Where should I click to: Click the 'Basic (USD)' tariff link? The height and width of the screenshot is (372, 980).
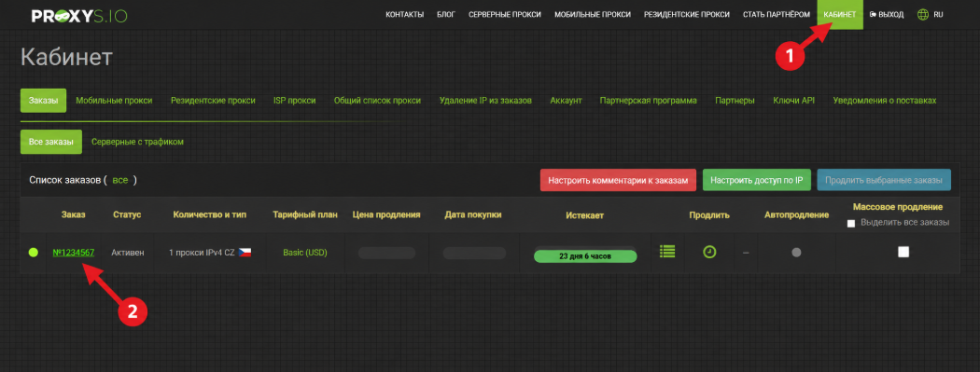click(x=305, y=253)
